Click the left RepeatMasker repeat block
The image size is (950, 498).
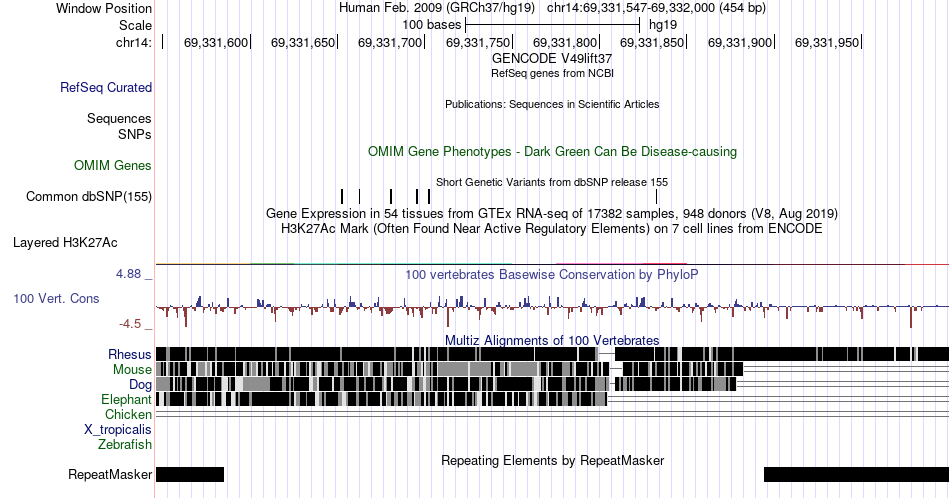(x=190, y=474)
